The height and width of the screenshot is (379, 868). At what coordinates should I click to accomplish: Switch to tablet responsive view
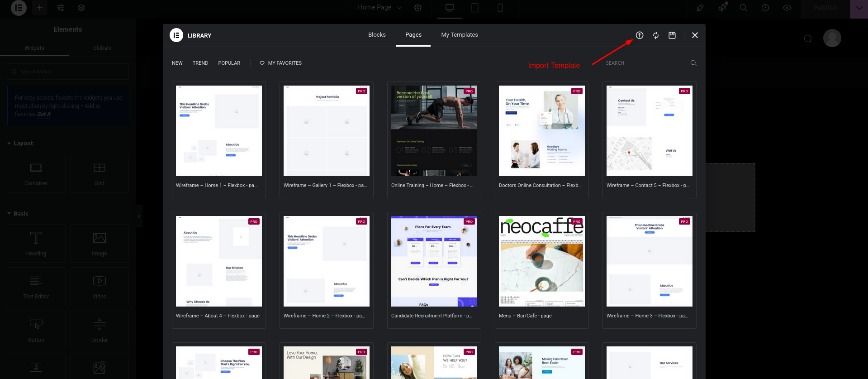[475, 8]
